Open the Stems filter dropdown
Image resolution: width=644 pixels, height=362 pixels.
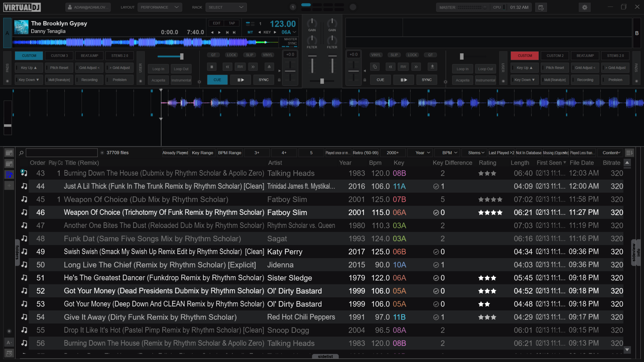474,153
